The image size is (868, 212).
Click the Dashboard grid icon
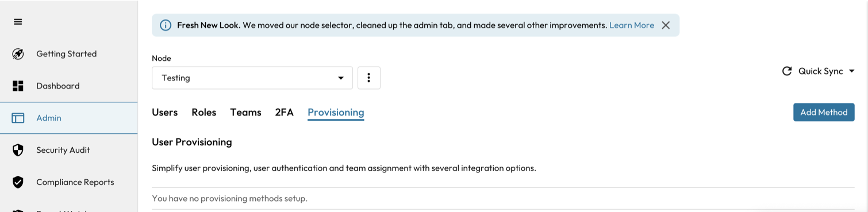click(x=18, y=86)
